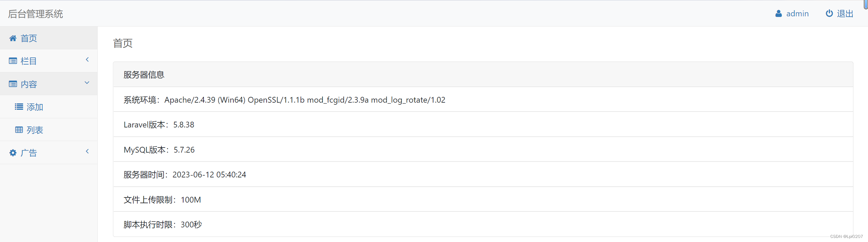Click the 后台管理系统 site title
This screenshot has height=242, width=868.
coord(36,14)
